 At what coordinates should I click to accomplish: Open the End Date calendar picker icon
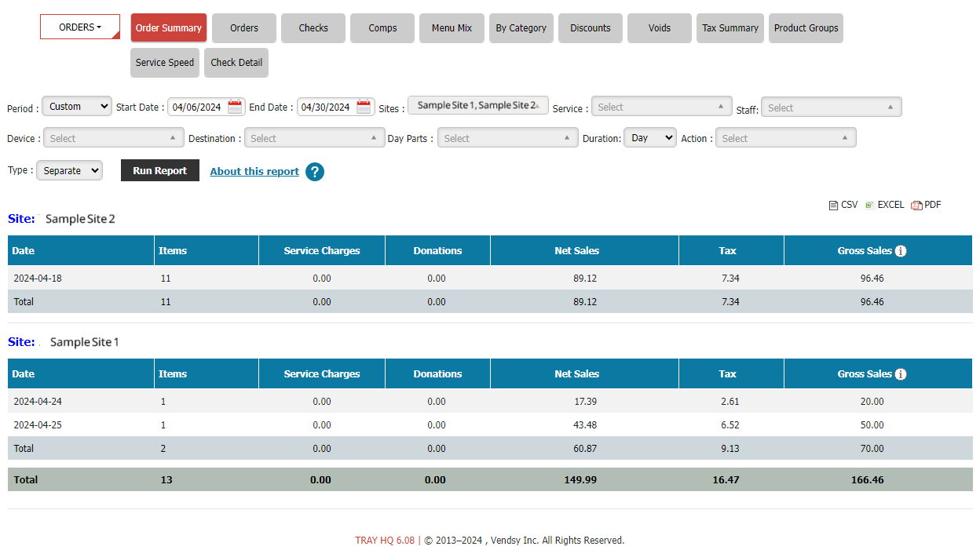tap(364, 107)
